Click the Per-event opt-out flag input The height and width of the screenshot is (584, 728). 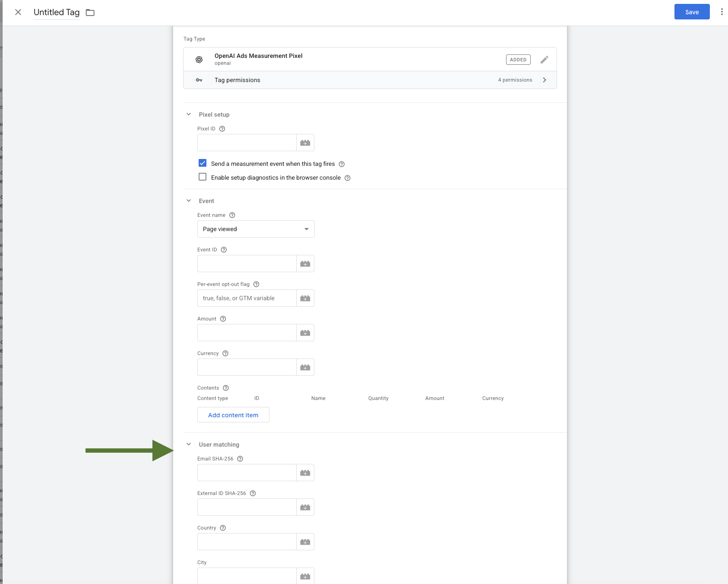point(247,298)
